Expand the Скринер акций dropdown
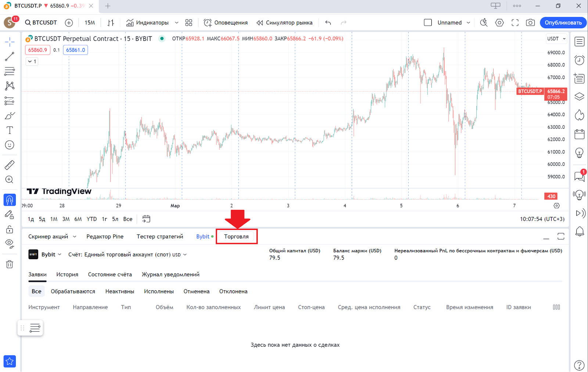 (75, 236)
